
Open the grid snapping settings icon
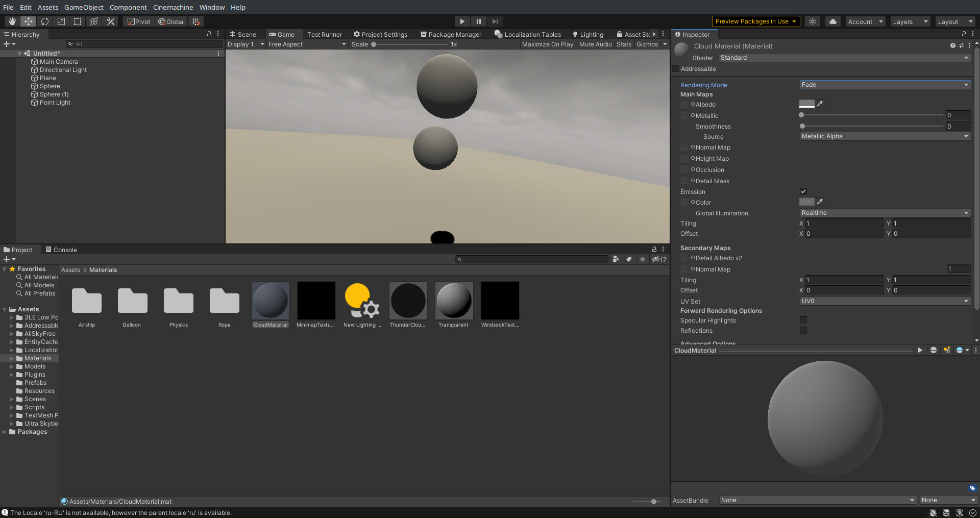pyautogui.click(x=196, y=21)
